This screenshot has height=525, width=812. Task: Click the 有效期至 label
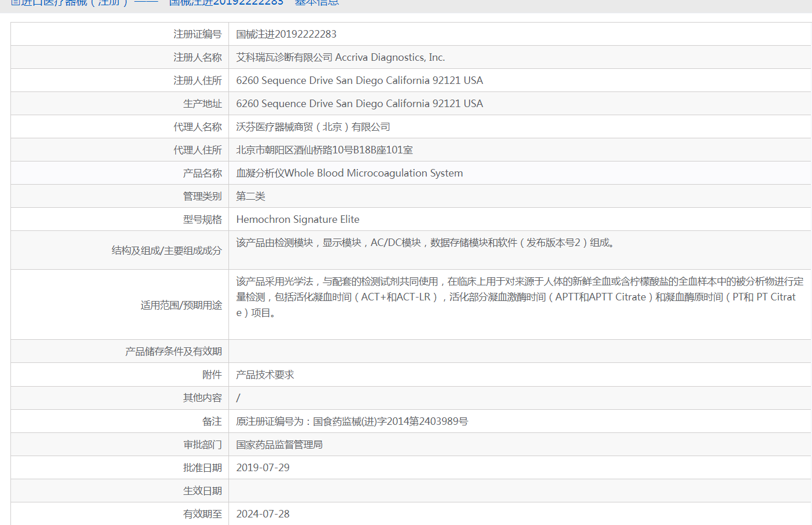coord(202,514)
